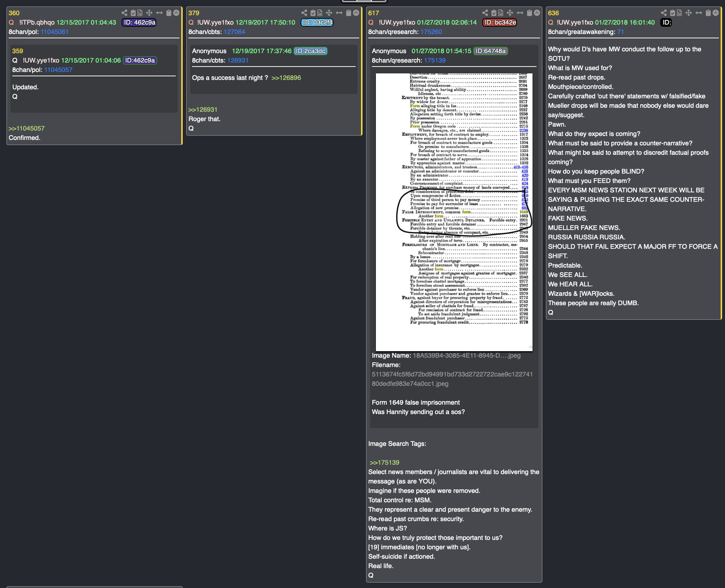Image resolution: width=725 pixels, height=588 pixels.
Task: Follow the >>11045057 reply reference
Action: click(27, 128)
